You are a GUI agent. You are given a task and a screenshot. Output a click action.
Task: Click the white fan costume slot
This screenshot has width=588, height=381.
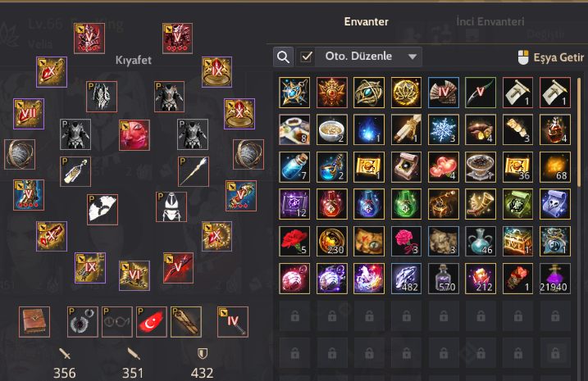(103, 210)
